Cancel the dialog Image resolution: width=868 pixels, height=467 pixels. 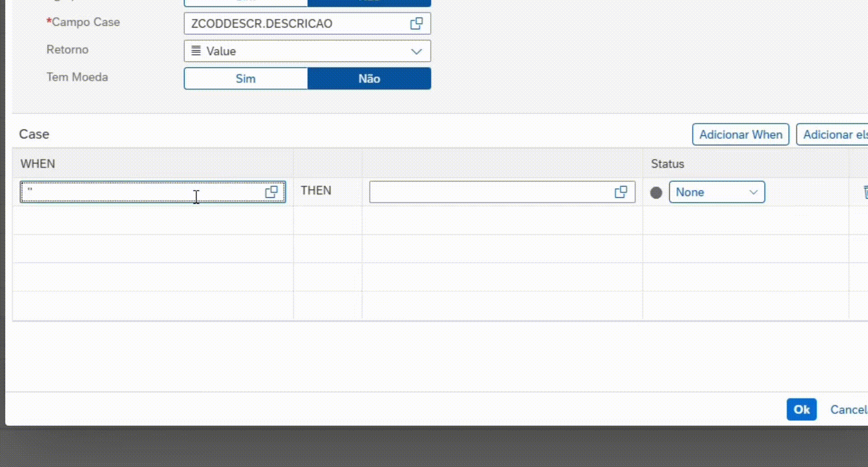(848, 410)
